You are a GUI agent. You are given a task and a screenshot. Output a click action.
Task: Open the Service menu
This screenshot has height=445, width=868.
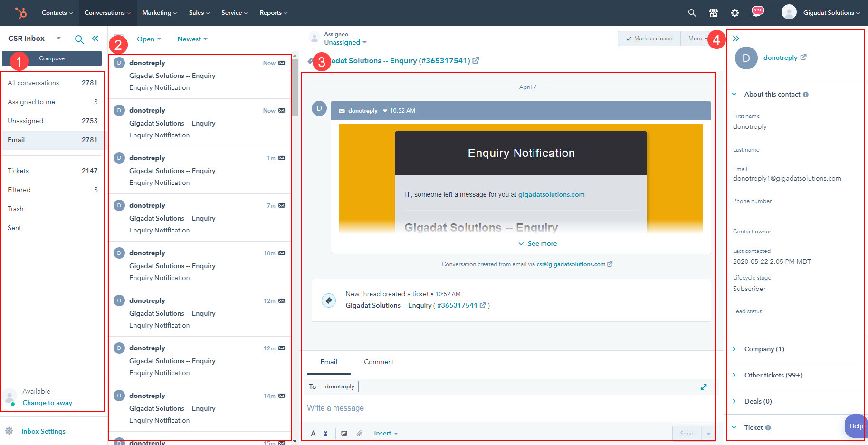(235, 13)
